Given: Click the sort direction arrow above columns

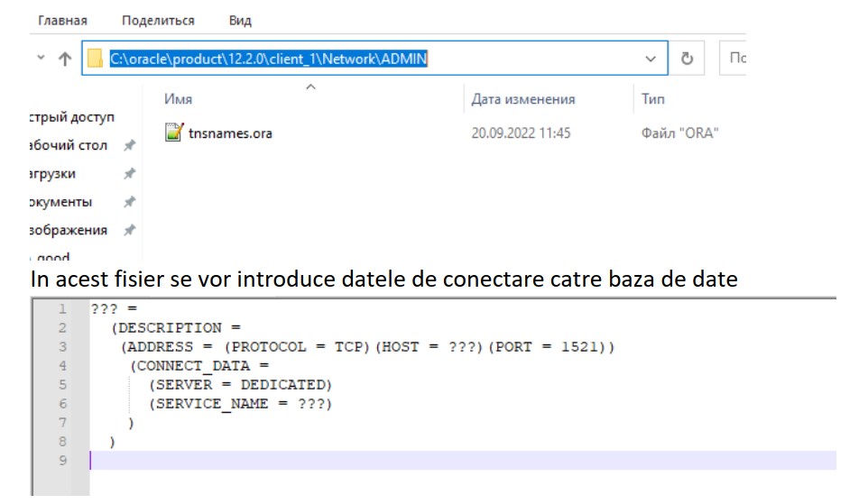Looking at the screenshot, I should [311, 87].
